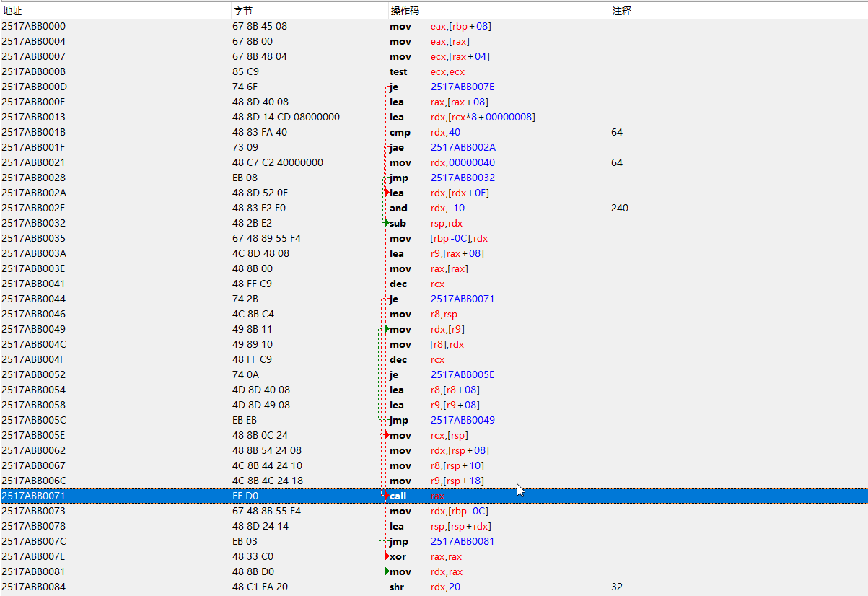Select address 2517ABB0004
The image size is (868, 596).
click(34, 41)
